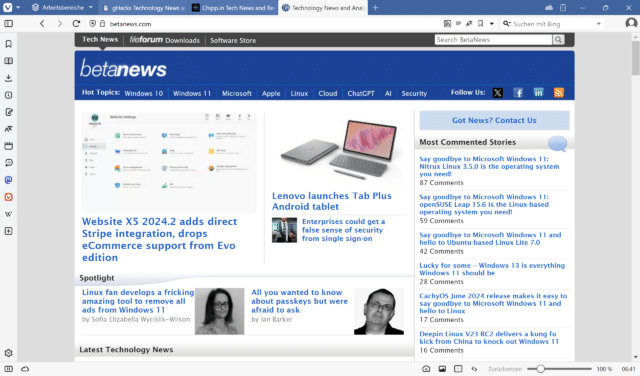
Task: Switch to the gHacks Technology News tab
Action: [144, 8]
